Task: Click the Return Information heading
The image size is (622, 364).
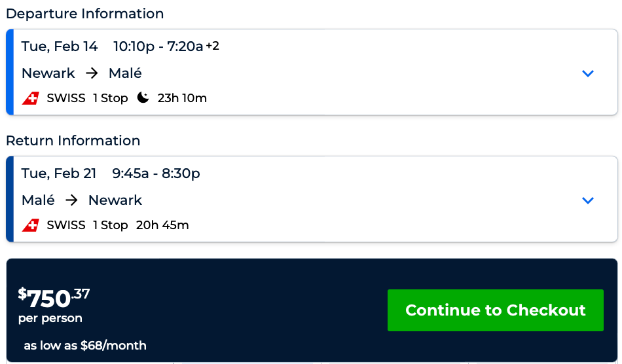Action: point(73,141)
